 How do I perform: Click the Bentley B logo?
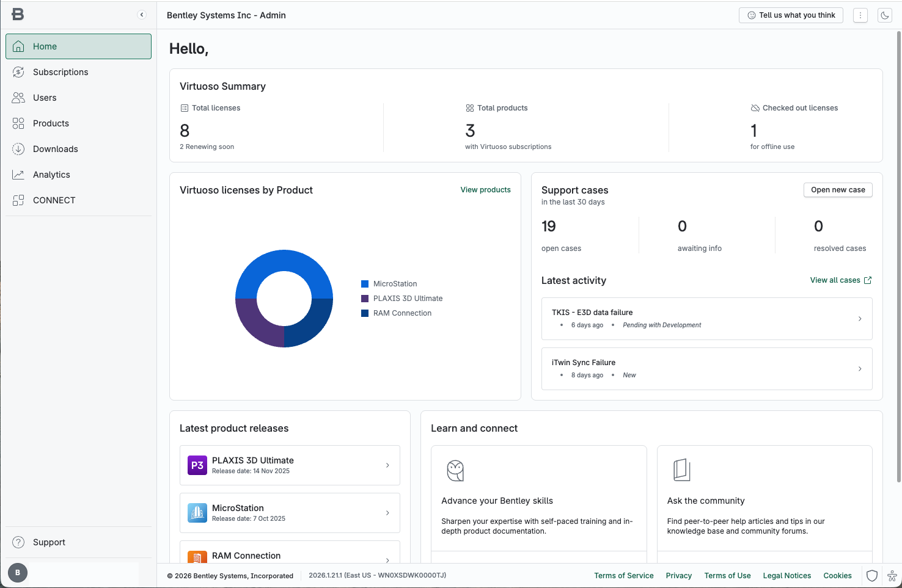[x=18, y=15]
